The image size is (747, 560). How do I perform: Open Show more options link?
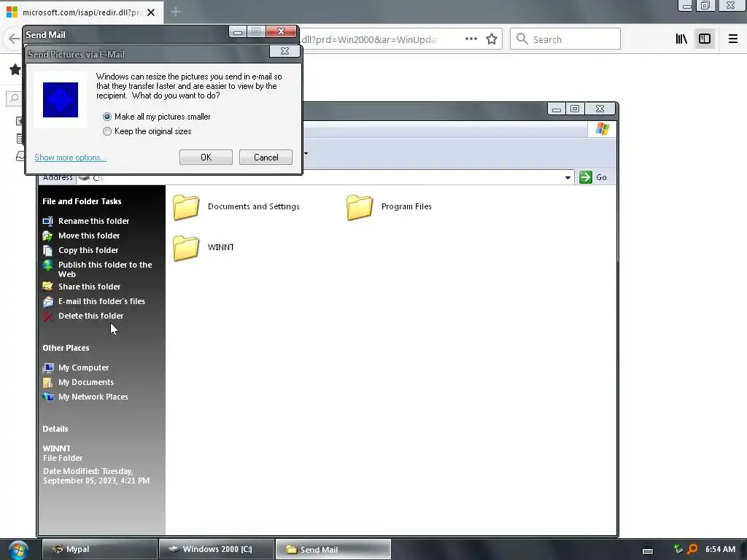click(70, 157)
